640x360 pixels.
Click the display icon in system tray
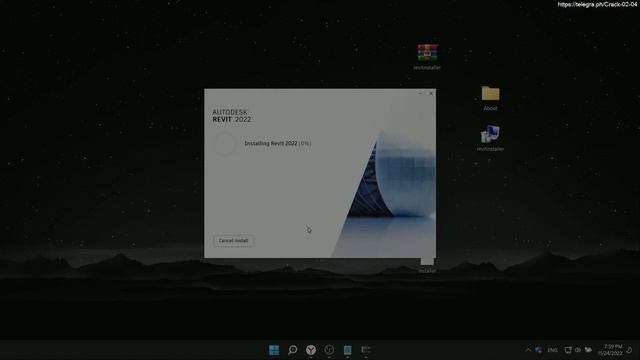[568, 350]
